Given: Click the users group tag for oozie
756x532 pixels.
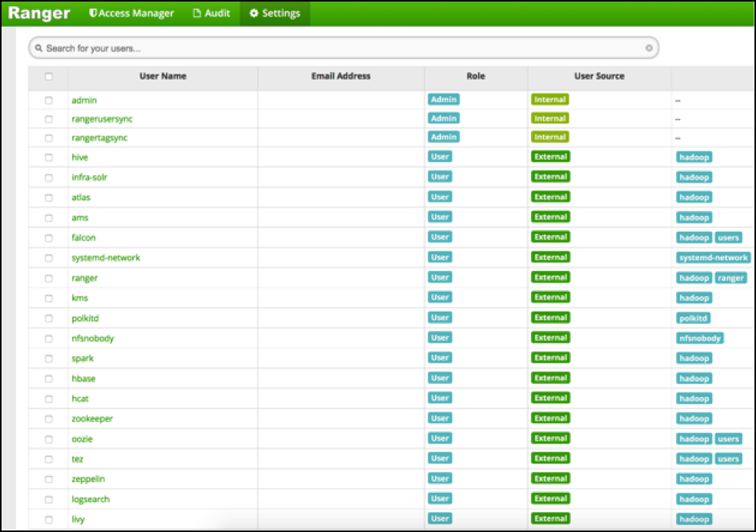Looking at the screenshot, I should click(728, 439).
